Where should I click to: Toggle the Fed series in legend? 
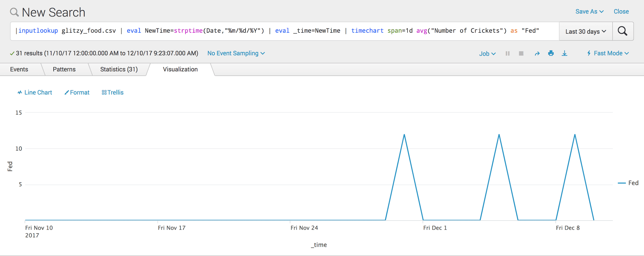click(628, 183)
